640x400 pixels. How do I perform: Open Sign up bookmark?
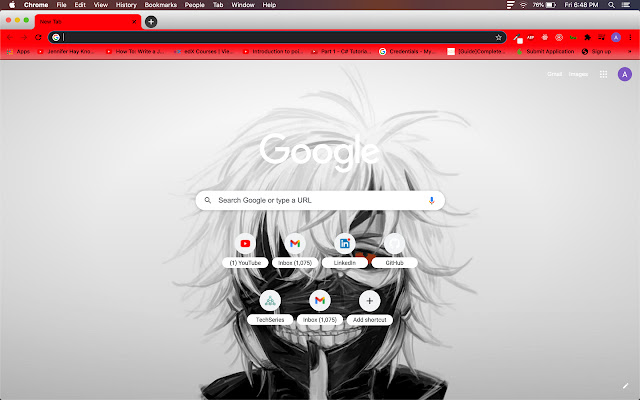click(x=596, y=51)
